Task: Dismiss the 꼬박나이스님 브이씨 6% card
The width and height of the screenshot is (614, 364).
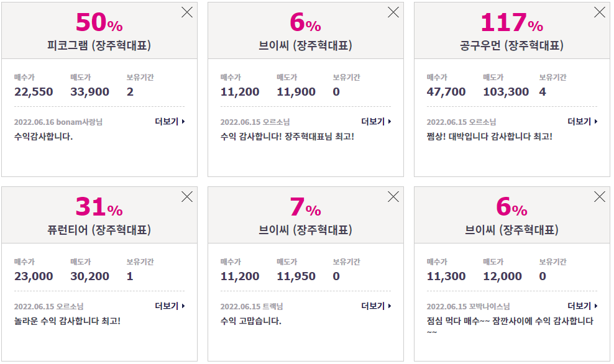Action: (600, 197)
